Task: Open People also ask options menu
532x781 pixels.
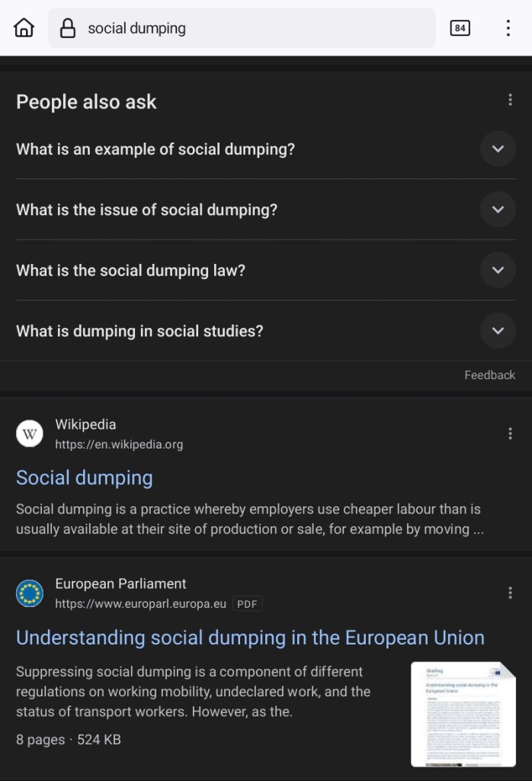Action: click(510, 100)
